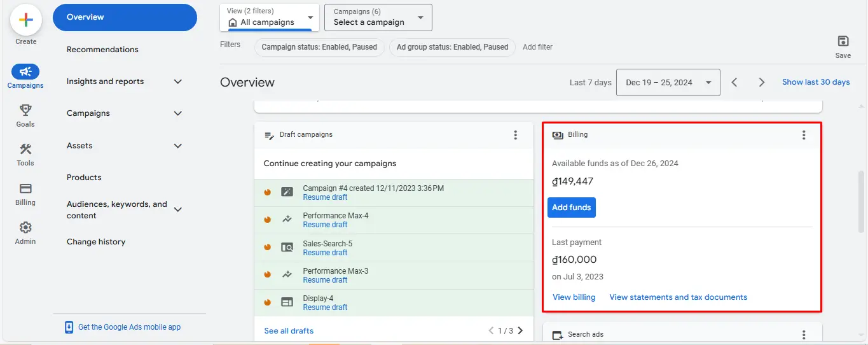The image size is (868, 345).
Task: Open the Select a campaign dropdown
Action: point(378,17)
